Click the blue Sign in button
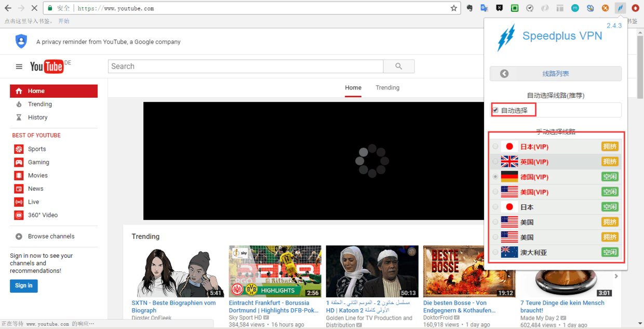Viewport: 644px width, 329px height. (23, 285)
